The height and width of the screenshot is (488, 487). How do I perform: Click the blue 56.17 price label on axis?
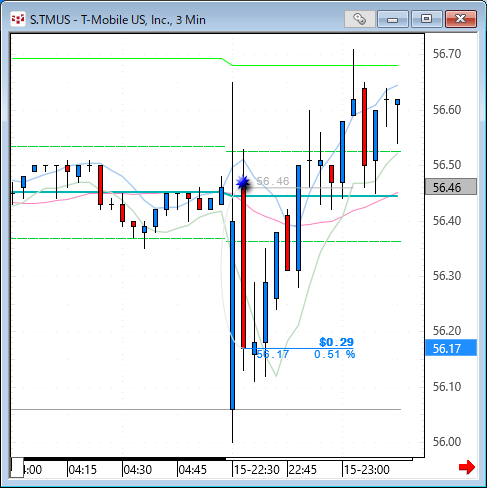[451, 348]
